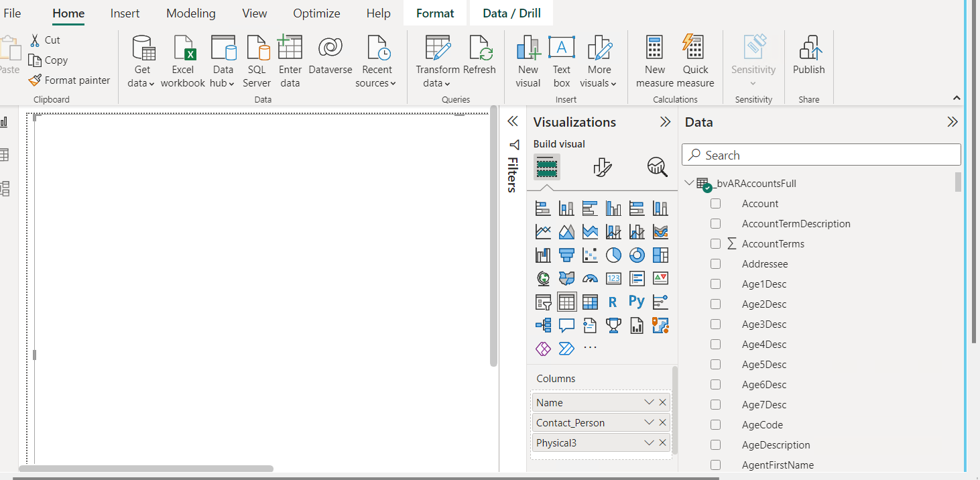This screenshot has width=980, height=480.
Task: Open the Contact_Person column dropdown
Action: pos(648,422)
